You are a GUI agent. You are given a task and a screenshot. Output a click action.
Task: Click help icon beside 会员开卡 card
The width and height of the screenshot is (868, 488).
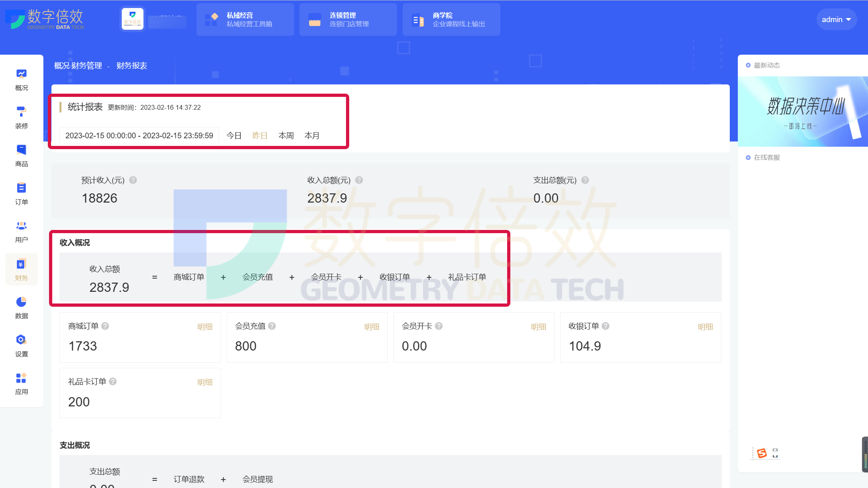(439, 326)
